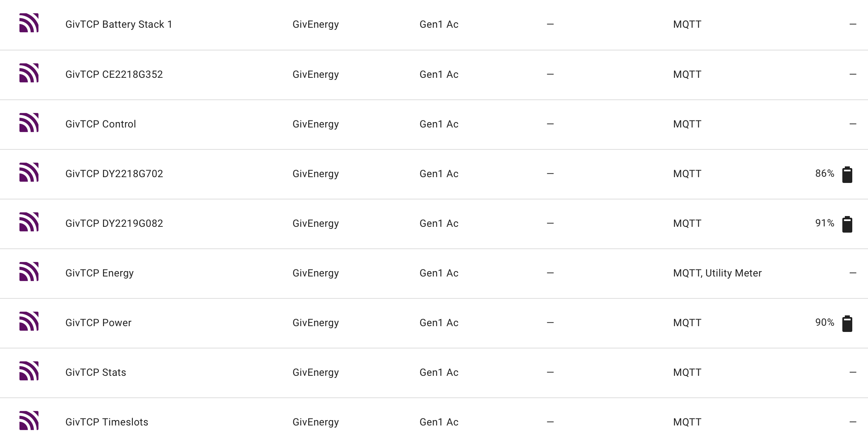
Task: Click the battery icon showing 91%
Action: tap(847, 224)
